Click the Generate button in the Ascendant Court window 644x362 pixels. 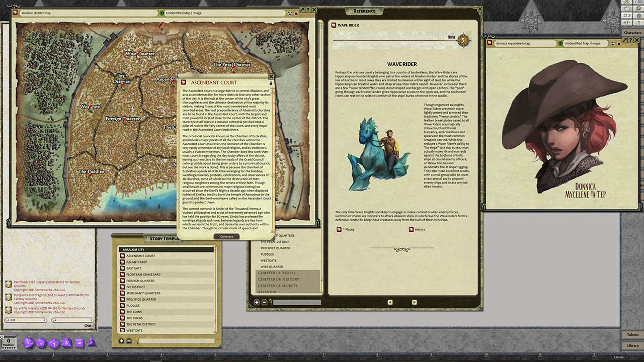click(226, 236)
